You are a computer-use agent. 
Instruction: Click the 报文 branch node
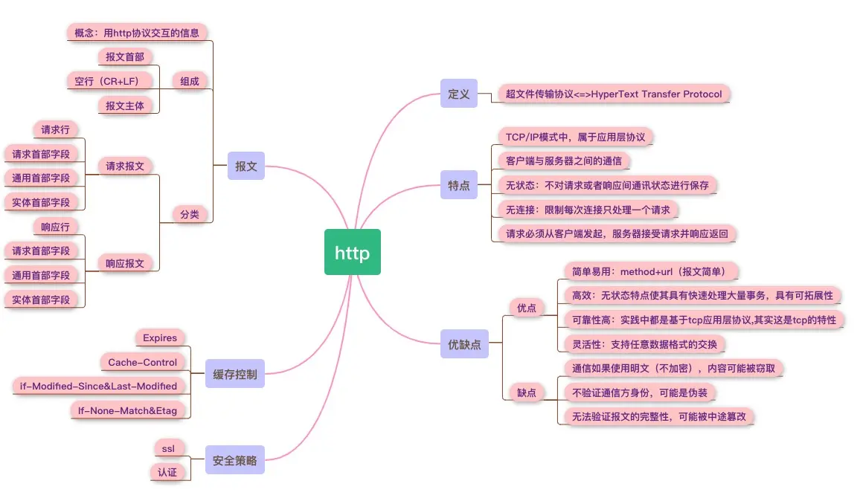click(x=246, y=166)
